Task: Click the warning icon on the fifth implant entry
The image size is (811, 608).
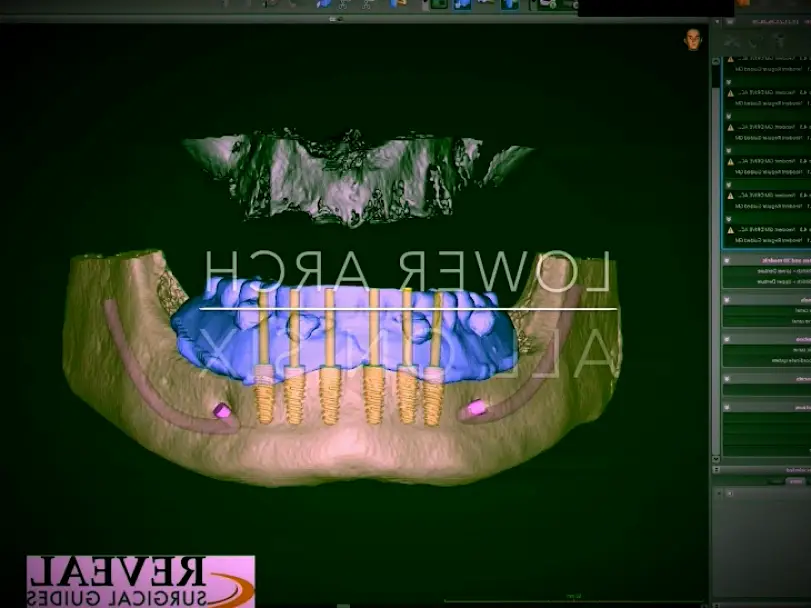Action: point(730,196)
